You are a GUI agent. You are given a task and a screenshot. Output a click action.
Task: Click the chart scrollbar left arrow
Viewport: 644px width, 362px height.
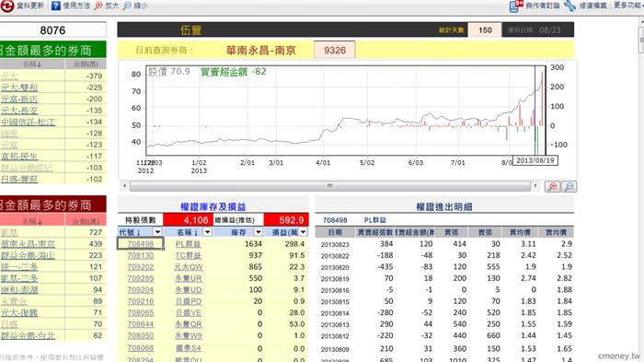tap(124, 186)
